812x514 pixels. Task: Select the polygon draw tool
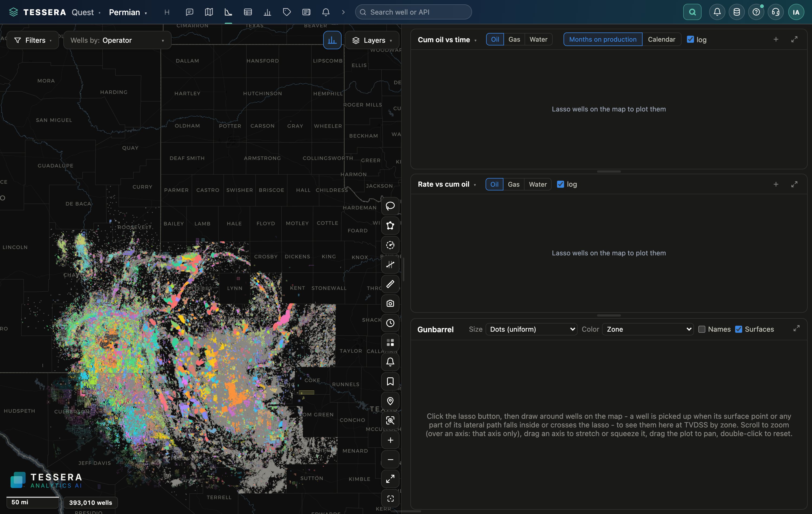pos(390,226)
